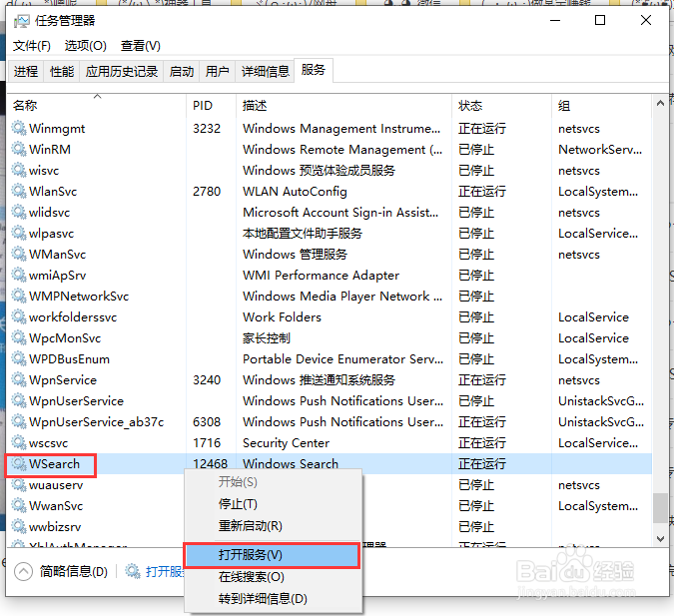The width and height of the screenshot is (674, 616).
Task: Click the NetworkServ... group cell
Action: tap(600, 149)
